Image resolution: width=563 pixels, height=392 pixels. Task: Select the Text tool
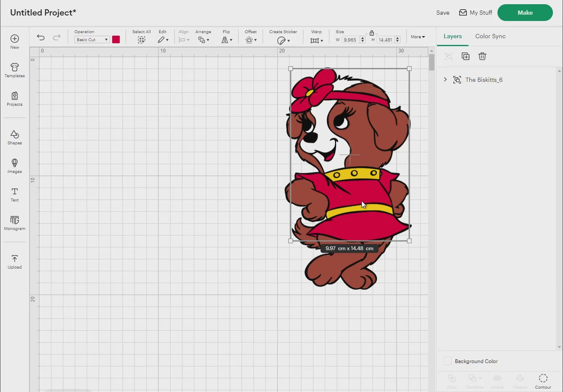click(15, 194)
